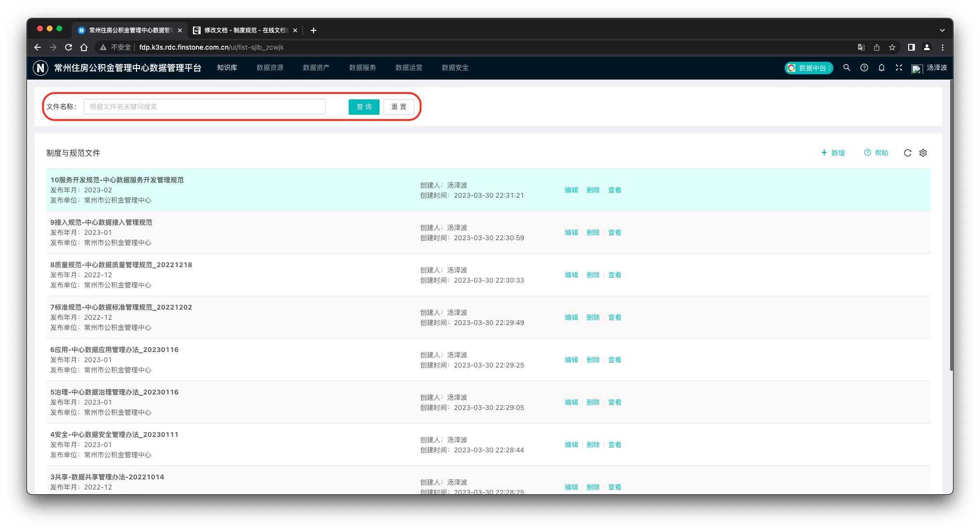Open the help question-mark icon in header
Screen dimensions: 980x530
864,68
